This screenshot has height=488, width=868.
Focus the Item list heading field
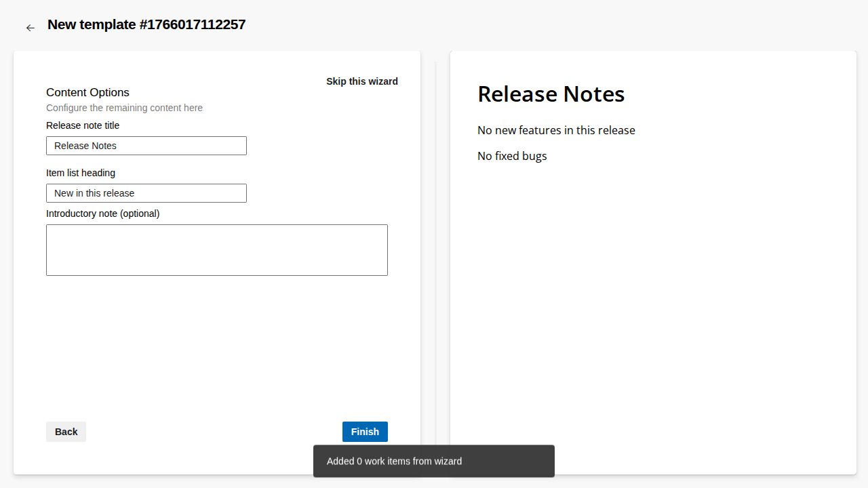point(146,193)
